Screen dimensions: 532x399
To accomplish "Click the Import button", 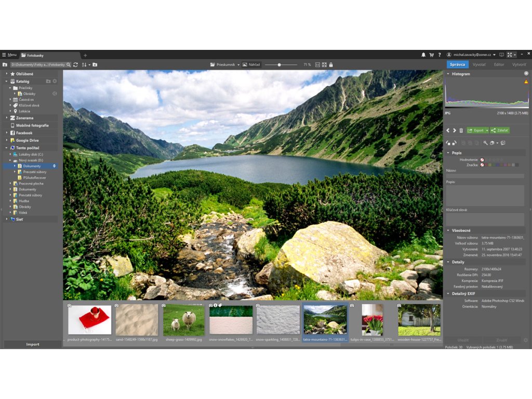I will tap(33, 344).
